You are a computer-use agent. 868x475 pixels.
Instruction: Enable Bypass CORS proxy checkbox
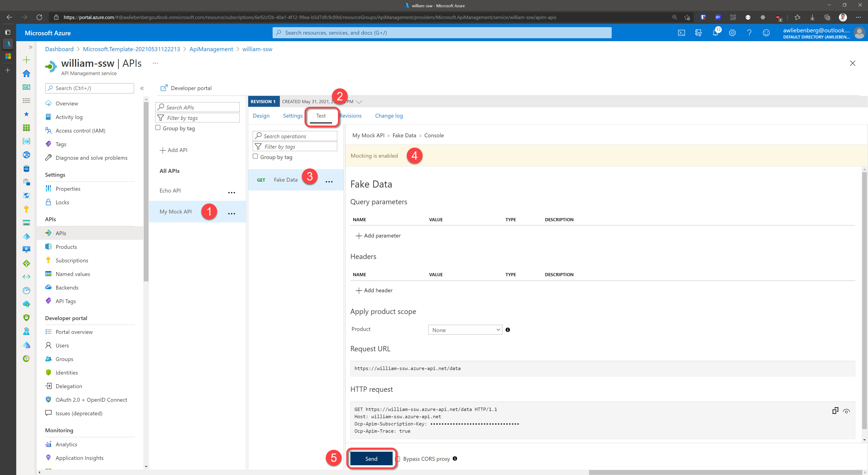398,458
